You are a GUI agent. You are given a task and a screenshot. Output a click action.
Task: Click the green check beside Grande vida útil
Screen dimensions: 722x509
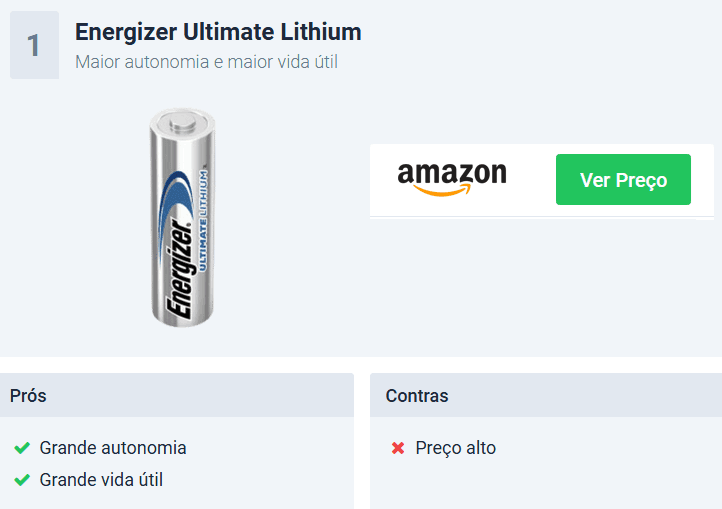point(22,480)
